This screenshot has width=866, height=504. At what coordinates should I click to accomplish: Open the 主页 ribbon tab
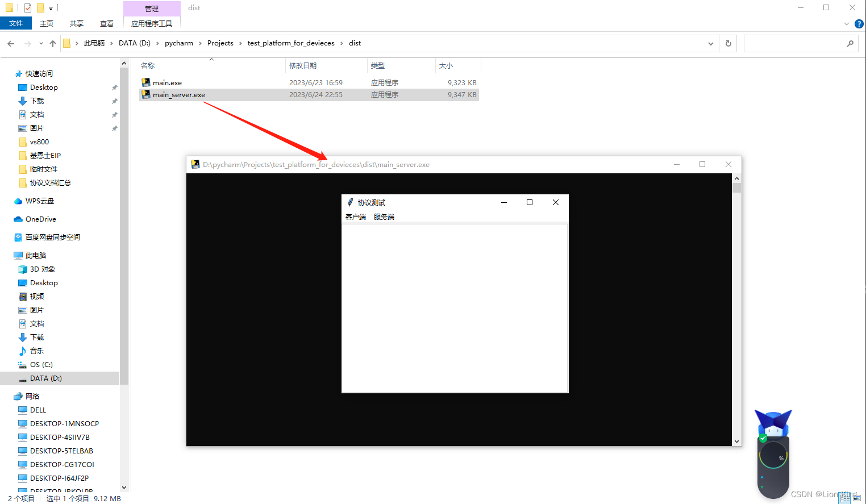(x=47, y=23)
